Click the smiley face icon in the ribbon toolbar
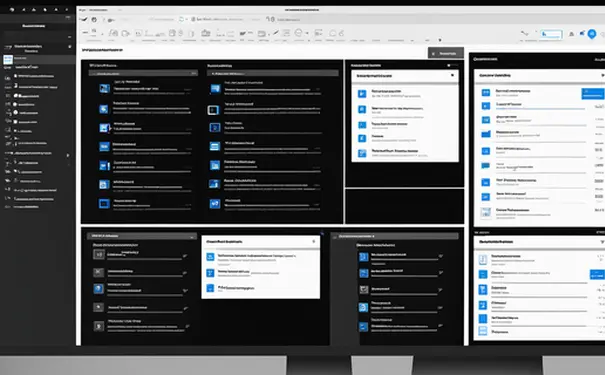605x375 pixels. pyautogui.click(x=298, y=33)
